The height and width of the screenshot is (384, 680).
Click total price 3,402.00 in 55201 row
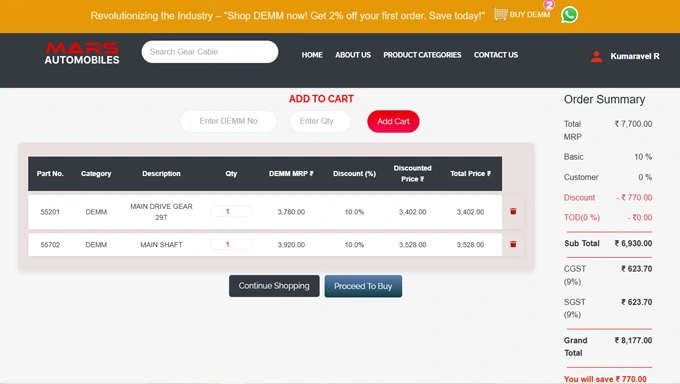(x=470, y=212)
